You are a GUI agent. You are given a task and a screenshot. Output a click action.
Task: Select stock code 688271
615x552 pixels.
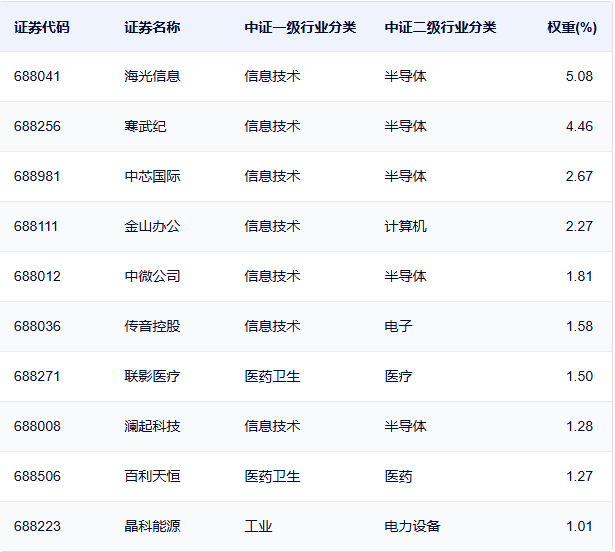click(37, 376)
